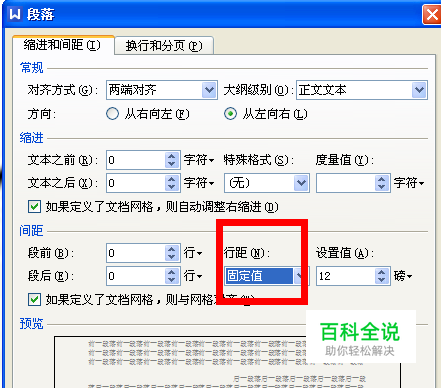Click the 文本之后 indent input field
This screenshot has height=388, width=441.
(x=136, y=183)
